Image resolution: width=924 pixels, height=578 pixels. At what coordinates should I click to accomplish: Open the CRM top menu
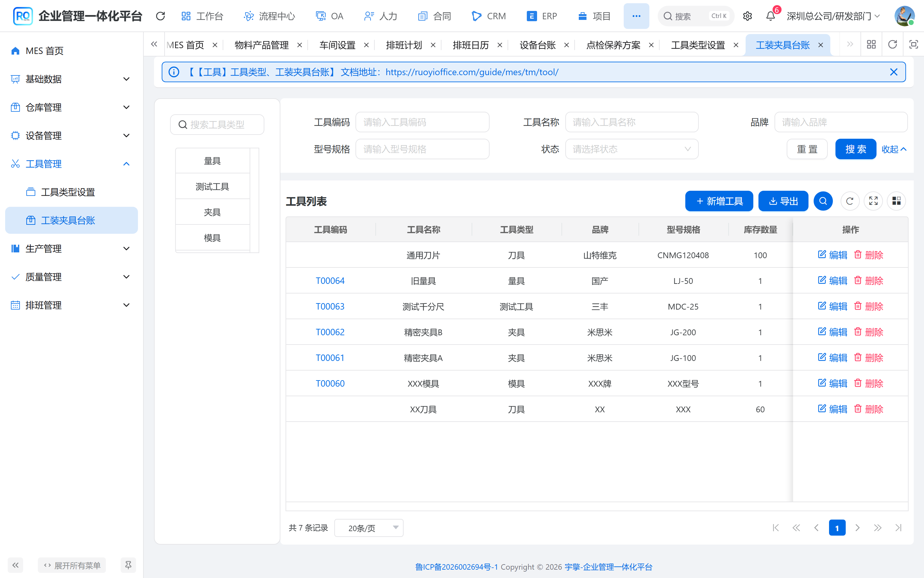click(x=489, y=16)
